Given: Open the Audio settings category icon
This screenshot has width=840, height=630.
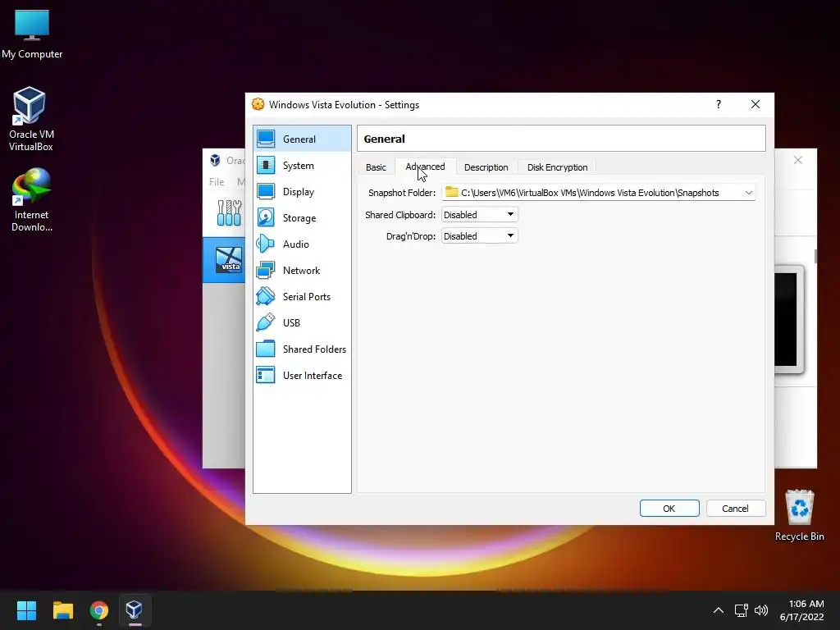Looking at the screenshot, I should pos(266,244).
